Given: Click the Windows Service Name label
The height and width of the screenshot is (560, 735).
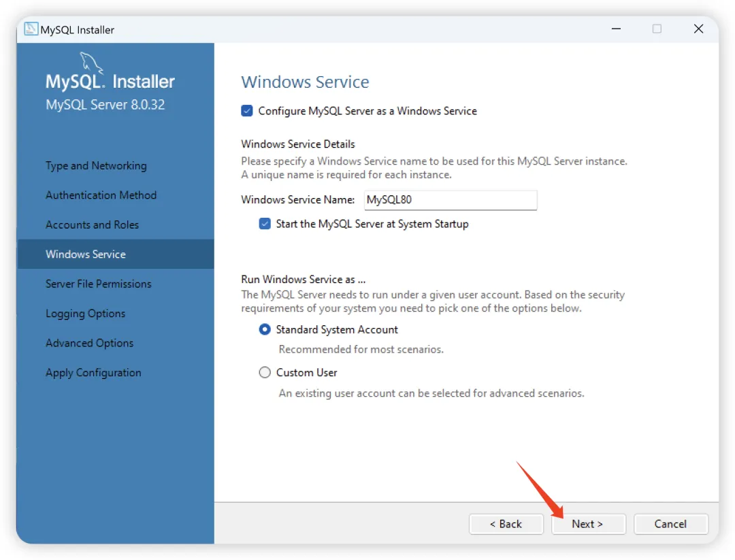Looking at the screenshot, I should coord(298,199).
